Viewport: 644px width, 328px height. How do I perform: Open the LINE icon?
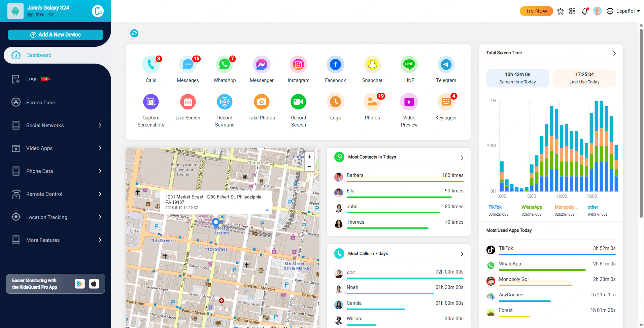point(409,65)
